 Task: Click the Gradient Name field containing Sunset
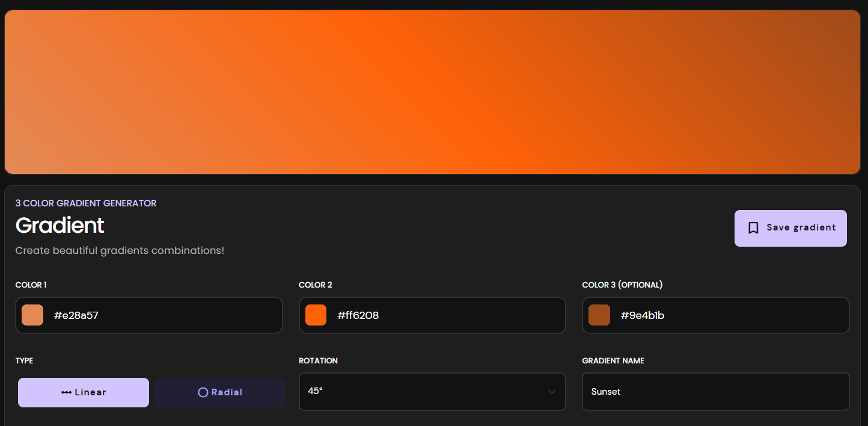716,392
